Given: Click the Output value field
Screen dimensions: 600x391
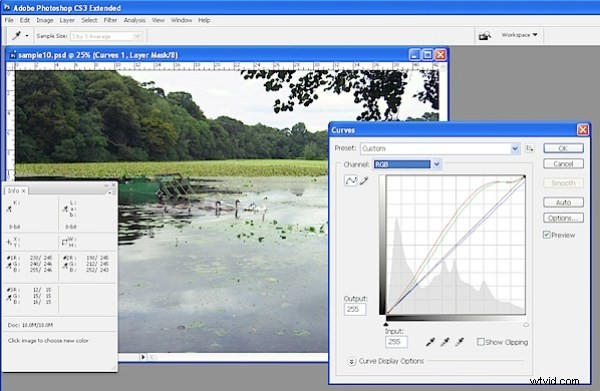Looking at the screenshot, I should click(355, 309).
